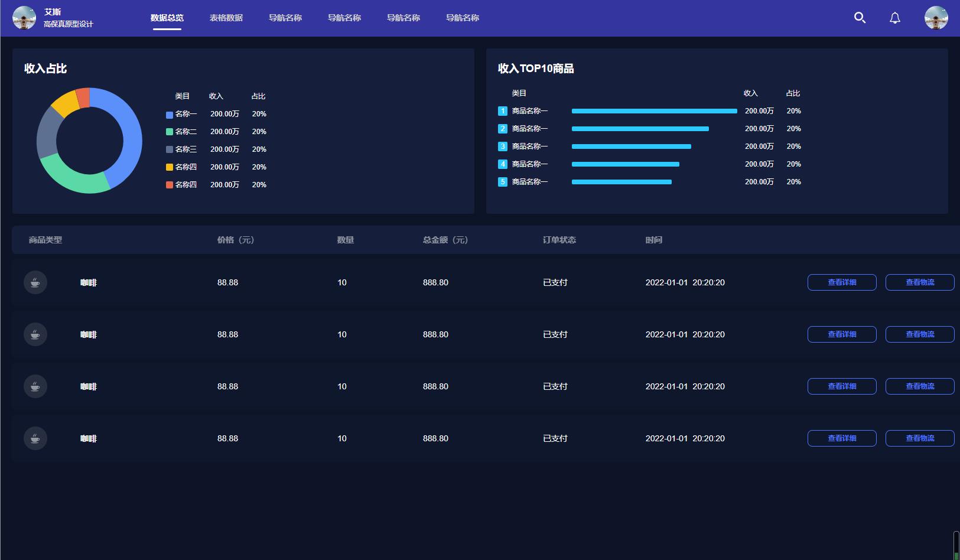This screenshot has height=560, width=960.
Task: Click the green segment of the donut chart
Action: tap(71, 180)
